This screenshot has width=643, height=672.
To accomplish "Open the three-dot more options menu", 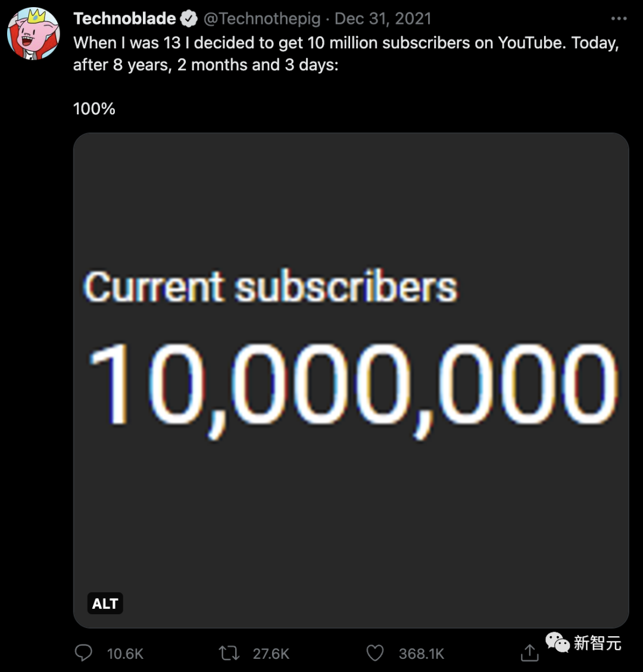I will pos(619,19).
